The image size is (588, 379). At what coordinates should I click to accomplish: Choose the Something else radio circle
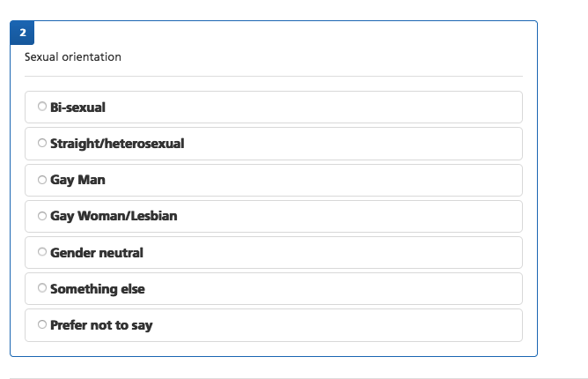42,288
